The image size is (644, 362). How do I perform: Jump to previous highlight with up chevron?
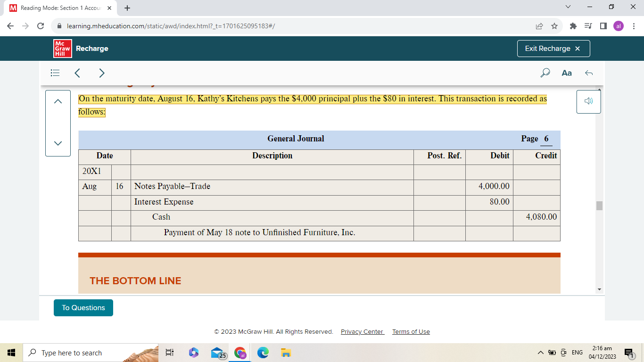(58, 101)
